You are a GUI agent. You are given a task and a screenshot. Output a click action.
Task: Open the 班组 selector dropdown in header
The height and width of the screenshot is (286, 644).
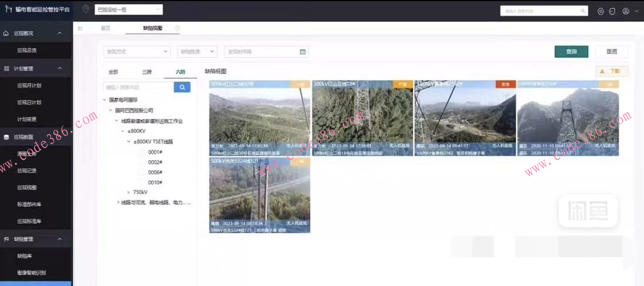[x=128, y=9]
